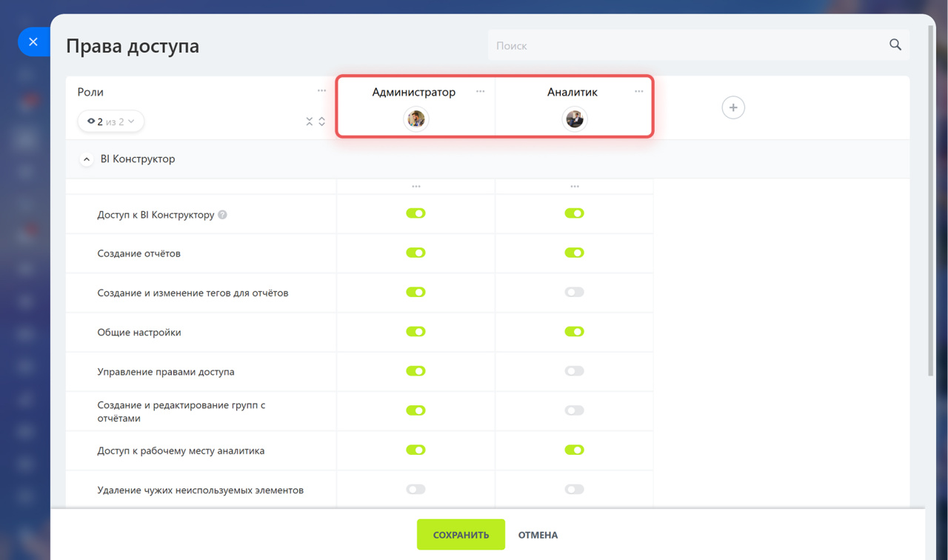This screenshot has width=948, height=560.
Task: Click the search magnifier icon
Action: pos(895,45)
